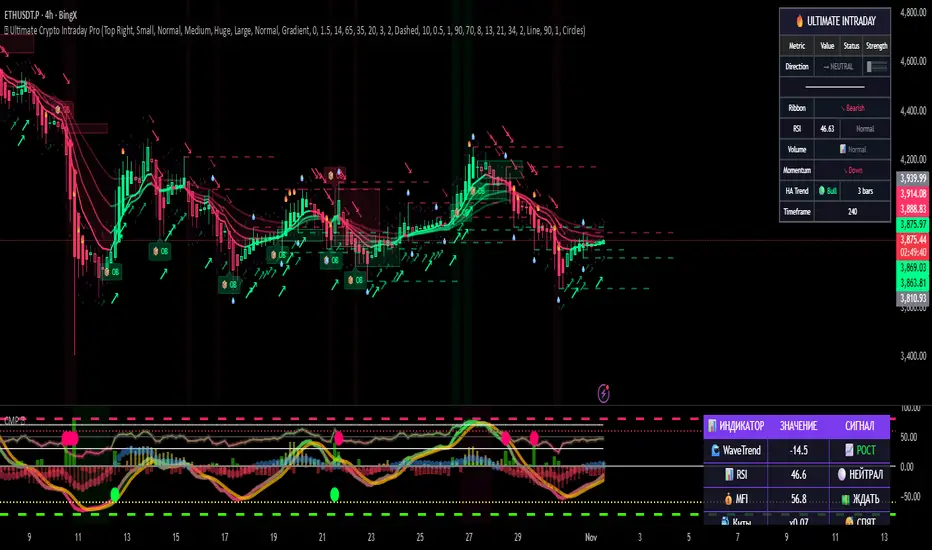Click the WaveTrend row icon
Viewport: 932px width, 550px height.
[716, 451]
